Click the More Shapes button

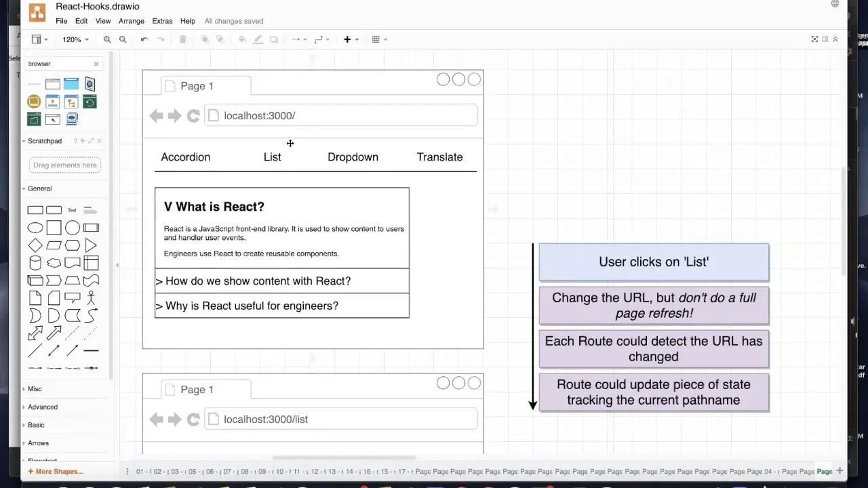click(55, 471)
